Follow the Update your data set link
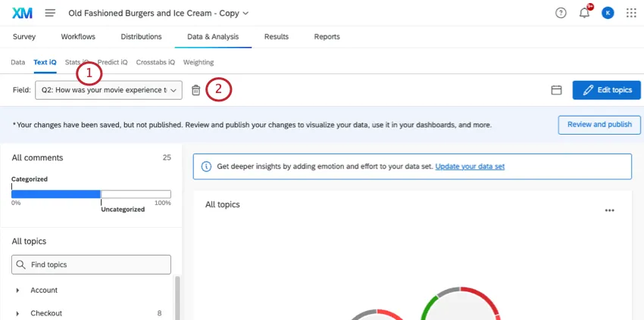 (x=470, y=166)
